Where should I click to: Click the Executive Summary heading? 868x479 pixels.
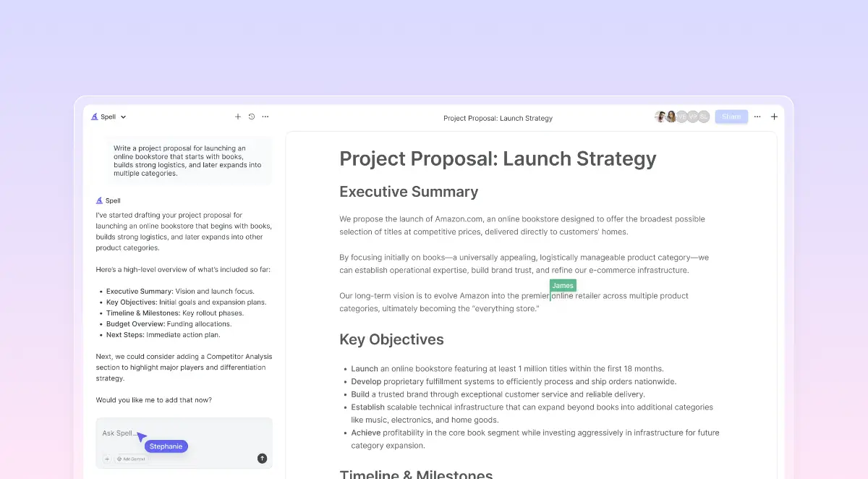click(x=409, y=192)
